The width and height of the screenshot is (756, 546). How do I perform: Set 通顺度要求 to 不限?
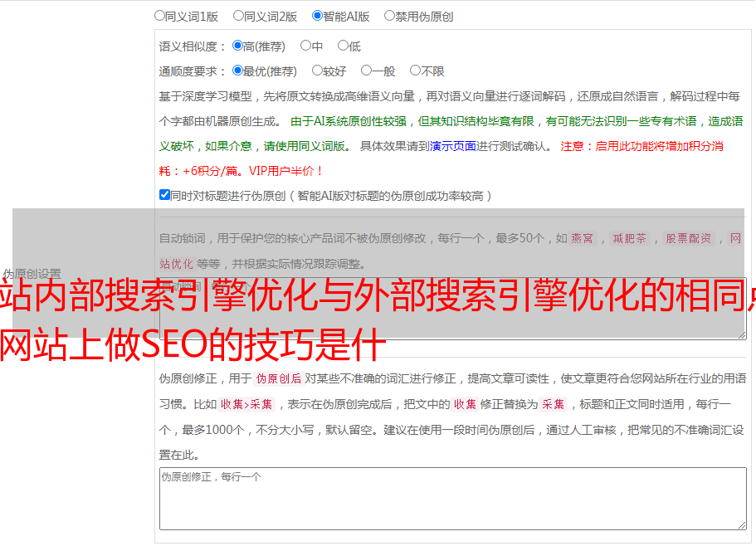point(415,71)
